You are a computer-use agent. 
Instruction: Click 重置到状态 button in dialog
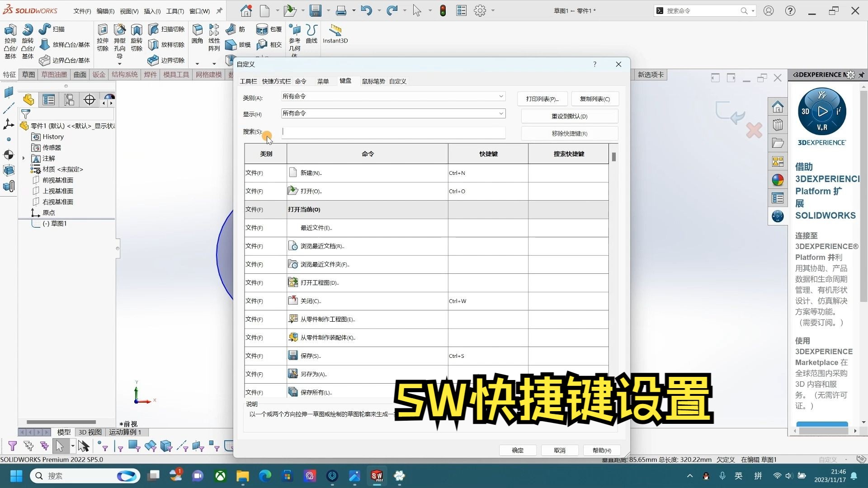click(x=569, y=116)
